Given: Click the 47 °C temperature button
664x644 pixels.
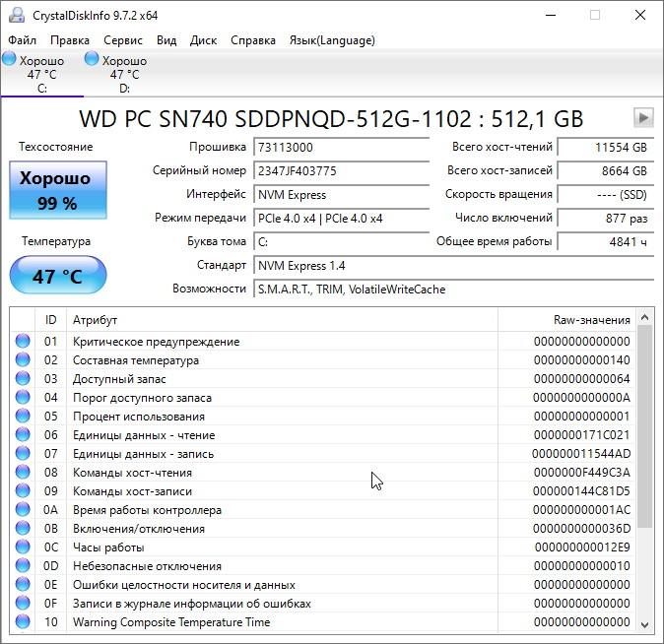Looking at the screenshot, I should point(58,275).
